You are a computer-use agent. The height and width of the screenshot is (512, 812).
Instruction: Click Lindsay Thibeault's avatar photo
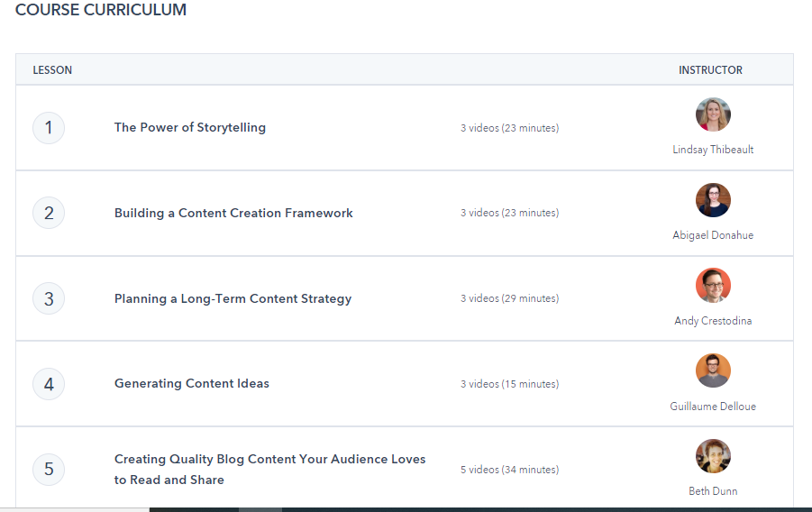click(x=713, y=114)
